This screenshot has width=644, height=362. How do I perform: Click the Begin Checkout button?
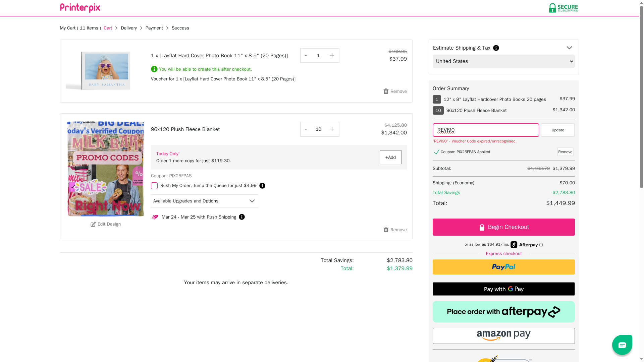coord(503,227)
